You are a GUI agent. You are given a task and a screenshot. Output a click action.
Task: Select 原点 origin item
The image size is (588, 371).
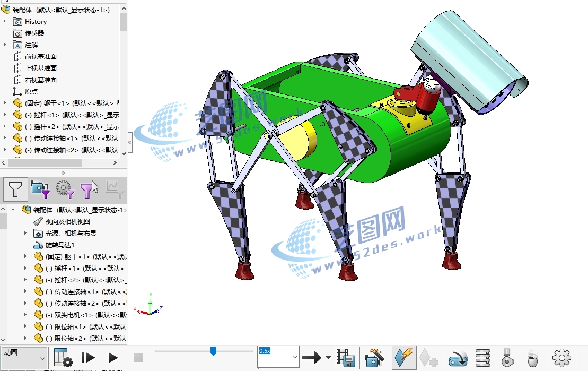tap(31, 92)
